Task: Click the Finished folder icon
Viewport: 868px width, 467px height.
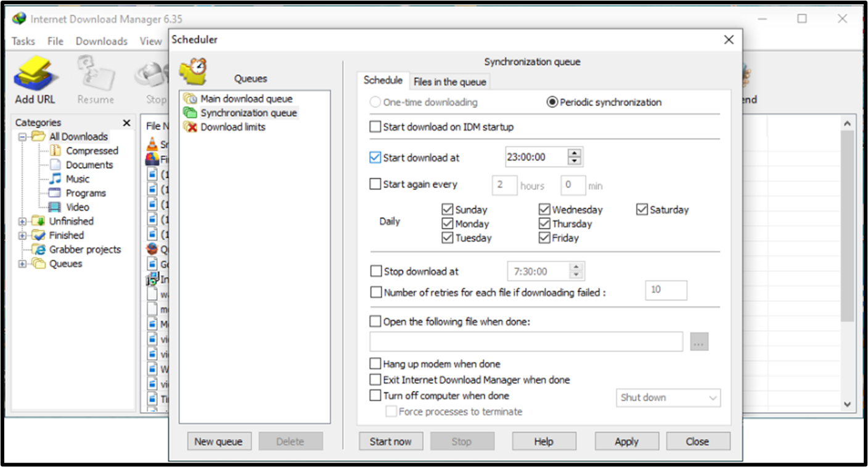Action: [x=39, y=235]
